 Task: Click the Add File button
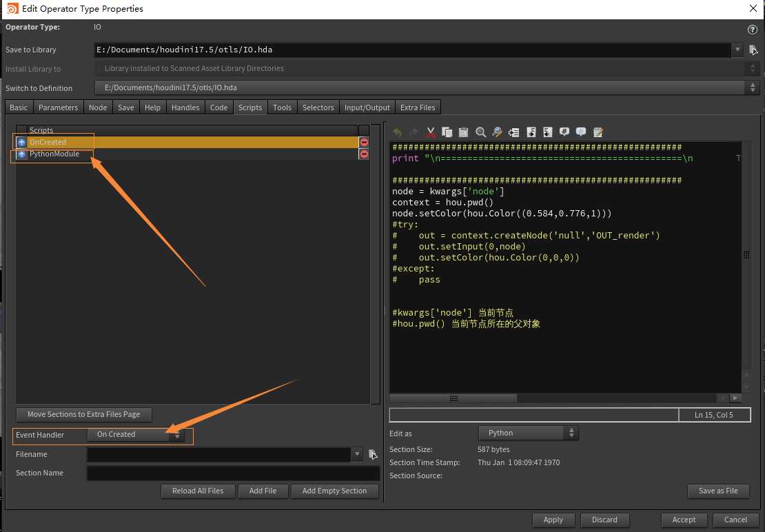[x=263, y=491]
